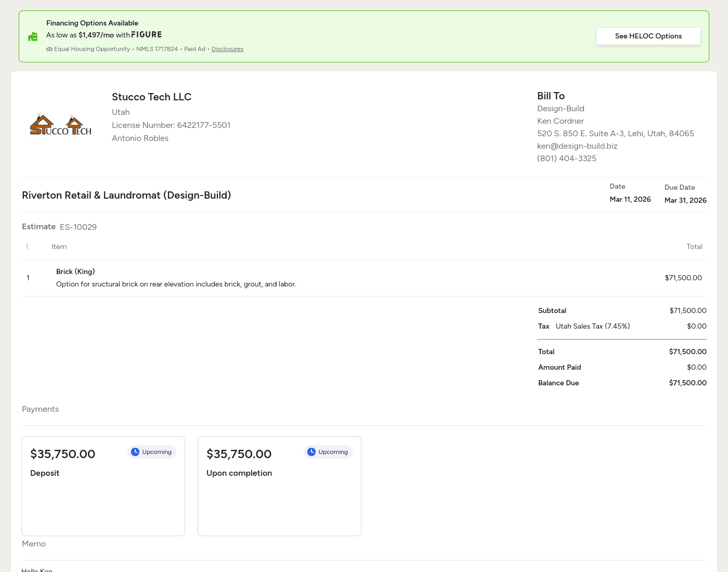Click the (801) 404-3325 phone number

[x=567, y=159]
